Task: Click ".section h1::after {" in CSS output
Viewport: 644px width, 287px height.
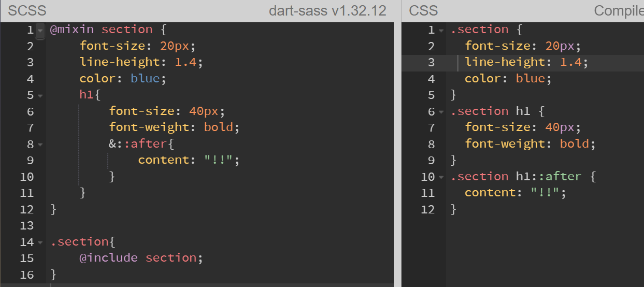Action: point(523,177)
